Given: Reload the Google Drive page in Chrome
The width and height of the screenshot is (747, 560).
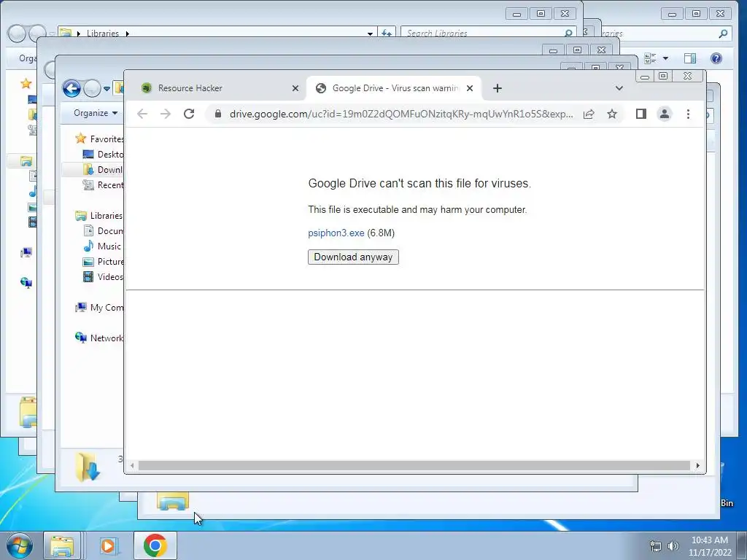Looking at the screenshot, I should [189, 114].
